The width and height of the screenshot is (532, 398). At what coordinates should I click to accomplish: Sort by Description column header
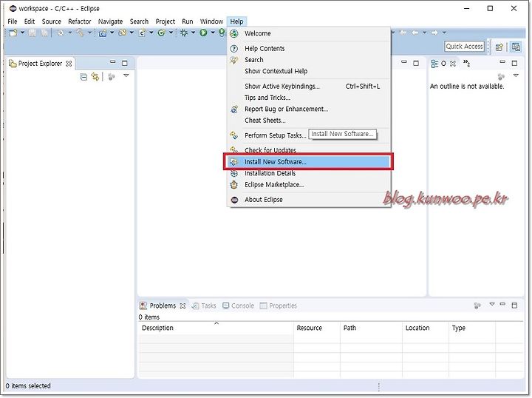[216, 328]
